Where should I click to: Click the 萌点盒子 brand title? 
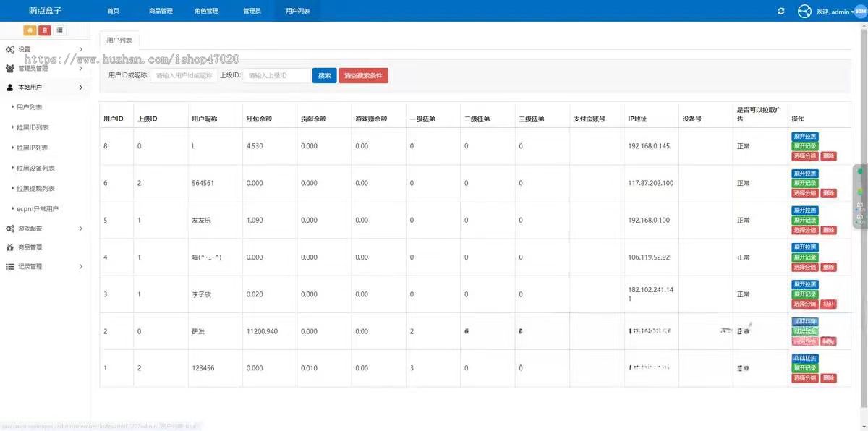coord(45,11)
